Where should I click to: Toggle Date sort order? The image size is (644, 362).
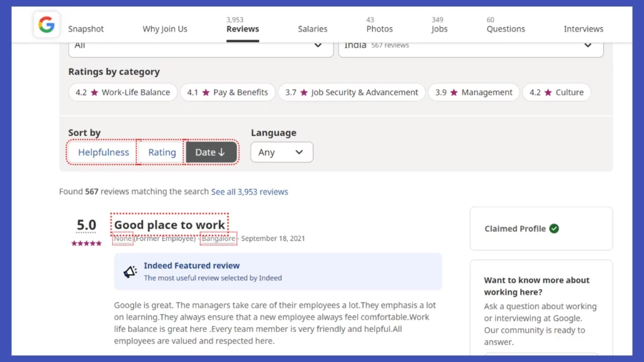211,152
